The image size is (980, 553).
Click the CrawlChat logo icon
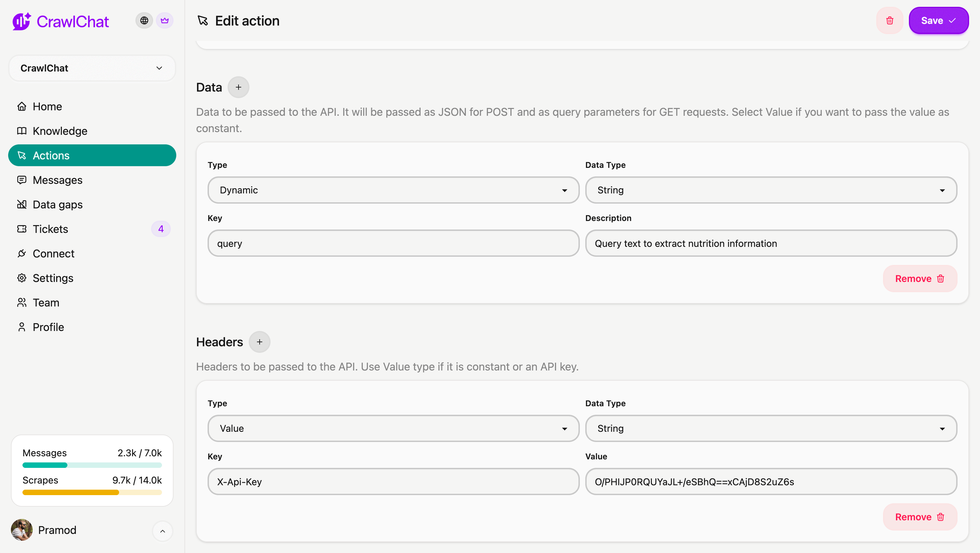pos(22,21)
